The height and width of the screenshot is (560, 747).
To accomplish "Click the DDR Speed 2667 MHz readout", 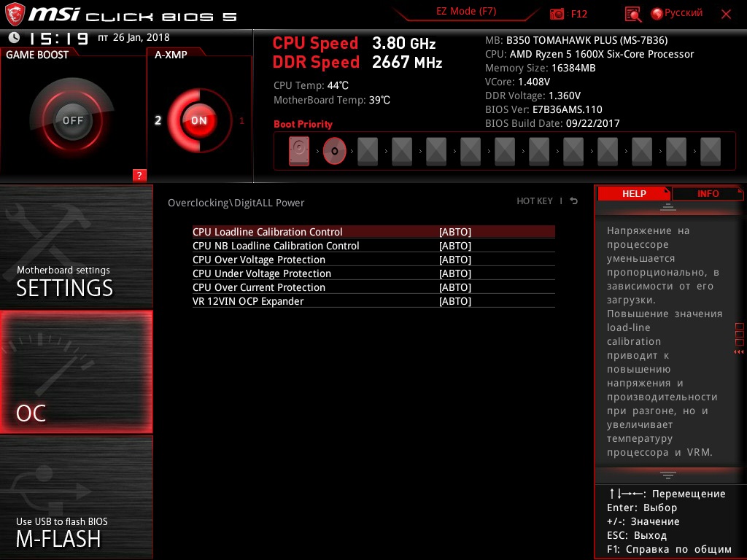I will (357, 62).
